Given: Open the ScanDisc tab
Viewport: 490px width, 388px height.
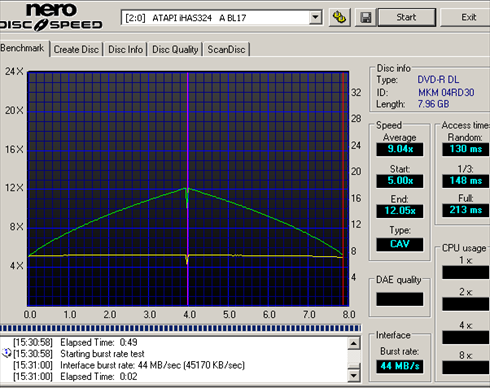Looking at the screenshot, I should 226,49.
